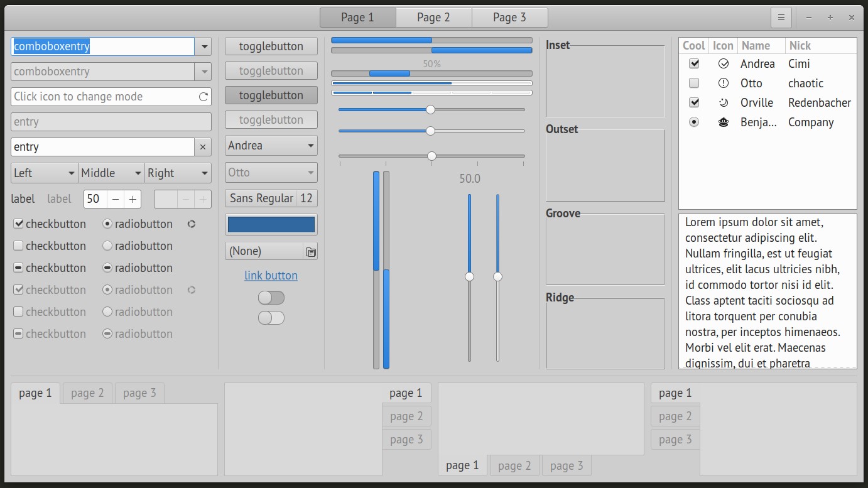Click the file icon in the (None) chooser
The height and width of the screenshot is (488, 868).
(x=310, y=251)
